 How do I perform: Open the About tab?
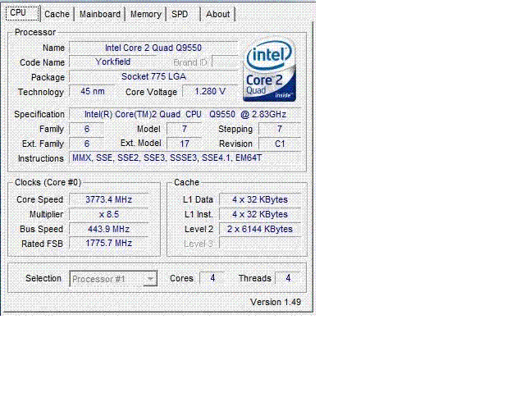coord(218,14)
